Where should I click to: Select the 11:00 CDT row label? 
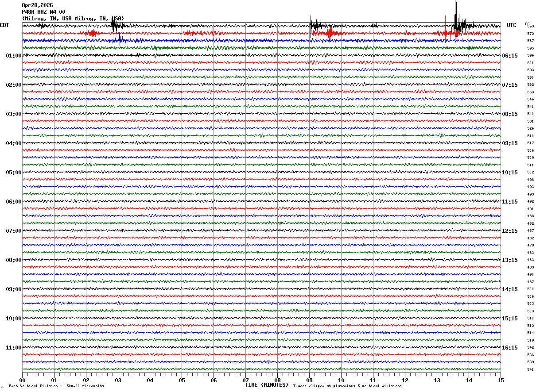[x=13, y=348]
